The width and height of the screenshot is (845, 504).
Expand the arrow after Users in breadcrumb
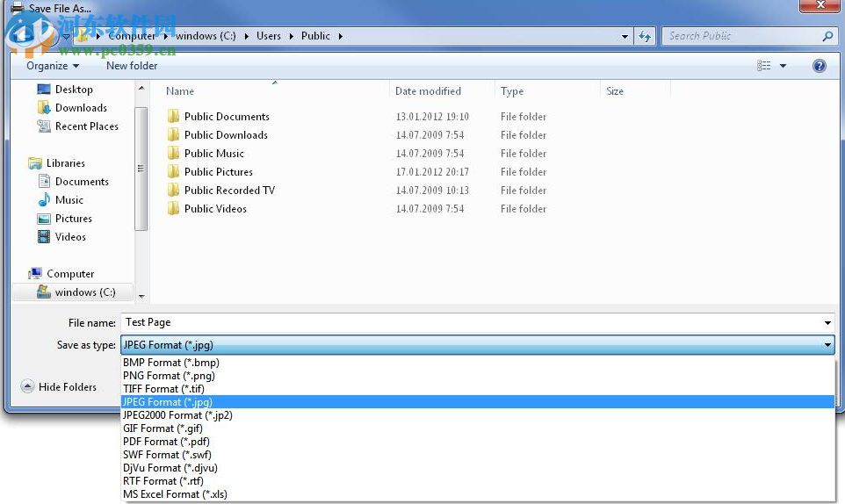[291, 36]
